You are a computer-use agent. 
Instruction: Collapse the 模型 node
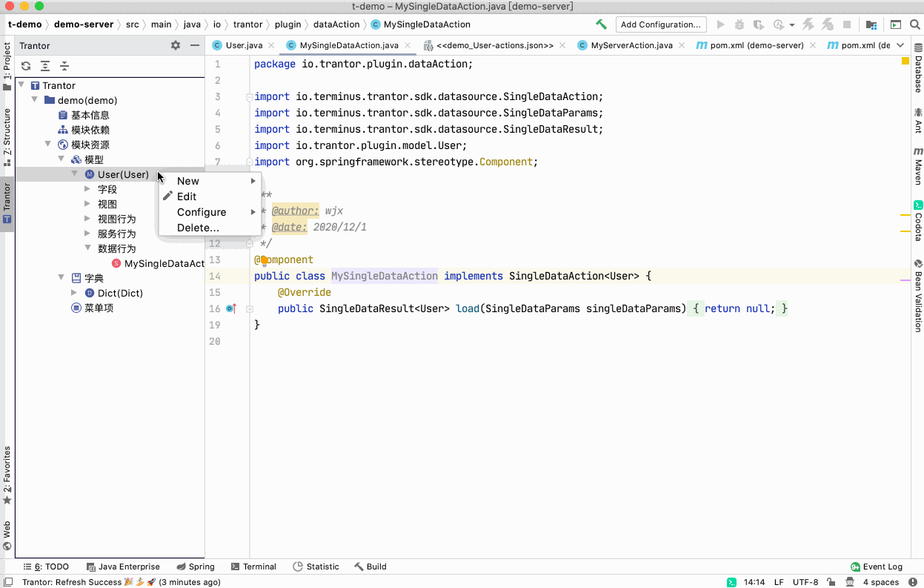click(62, 159)
